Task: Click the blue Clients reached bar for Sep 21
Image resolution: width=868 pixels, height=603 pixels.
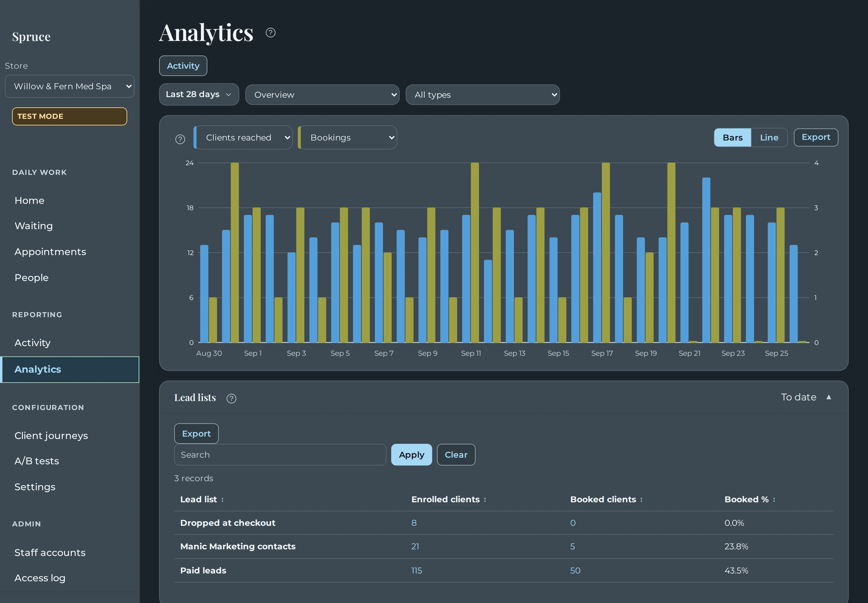Action: point(684,282)
